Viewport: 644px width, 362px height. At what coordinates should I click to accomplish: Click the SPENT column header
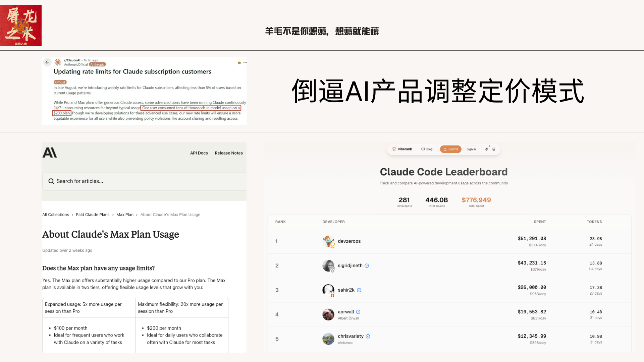coord(540,222)
